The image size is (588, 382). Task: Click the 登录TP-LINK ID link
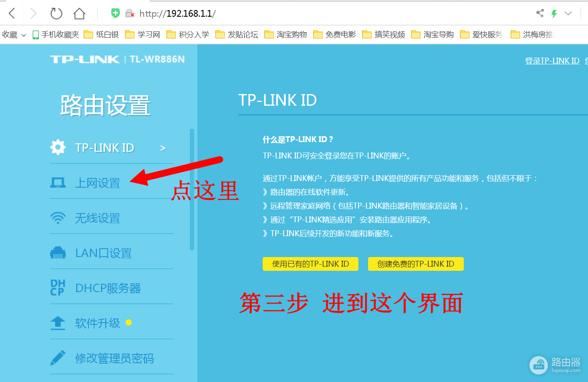[552, 61]
